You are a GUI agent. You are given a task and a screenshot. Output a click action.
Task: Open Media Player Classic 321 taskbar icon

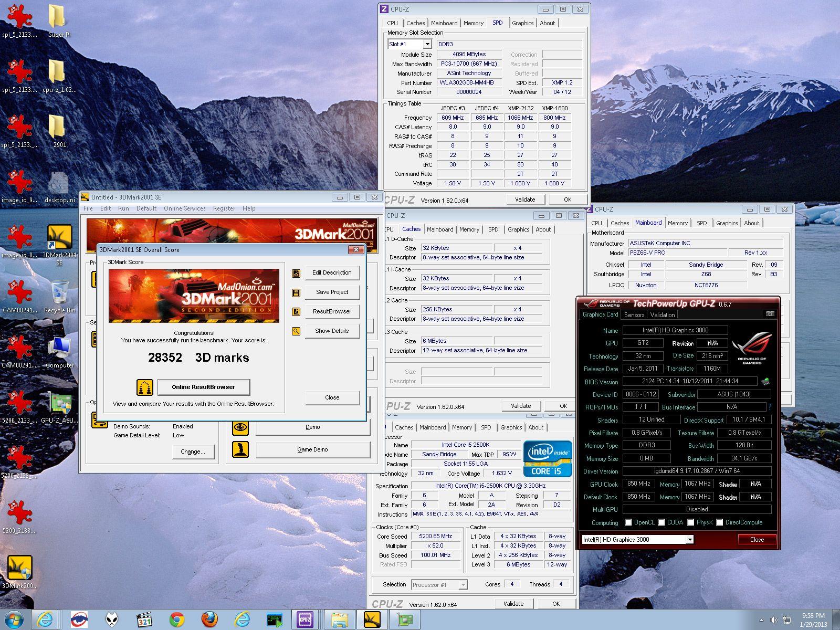click(144, 620)
